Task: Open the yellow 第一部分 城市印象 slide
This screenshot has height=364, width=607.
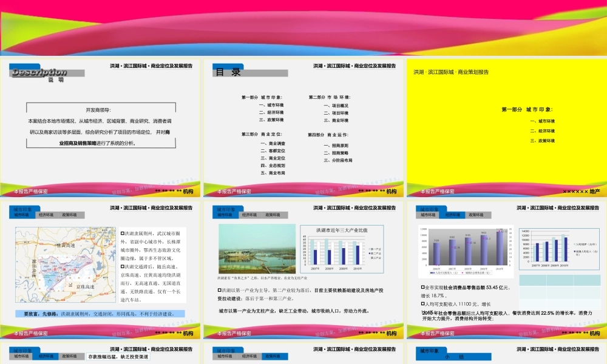Action: (507, 128)
